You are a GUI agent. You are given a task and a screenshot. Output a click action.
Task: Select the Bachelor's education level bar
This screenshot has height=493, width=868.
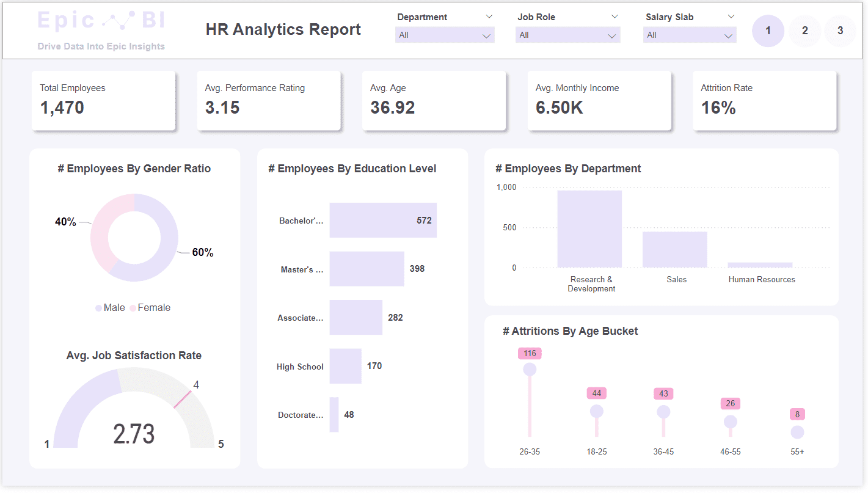382,220
